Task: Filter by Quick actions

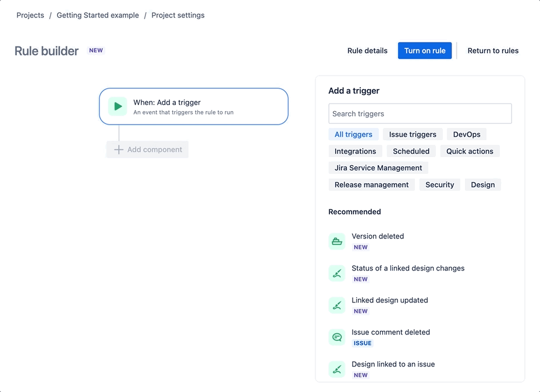Action: pyautogui.click(x=470, y=151)
